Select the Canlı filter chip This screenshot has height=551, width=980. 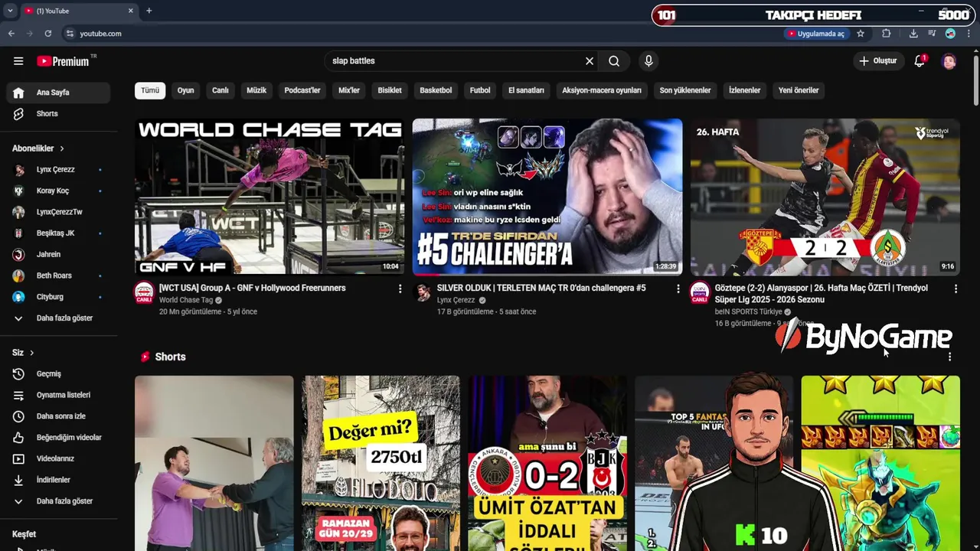pyautogui.click(x=220, y=90)
